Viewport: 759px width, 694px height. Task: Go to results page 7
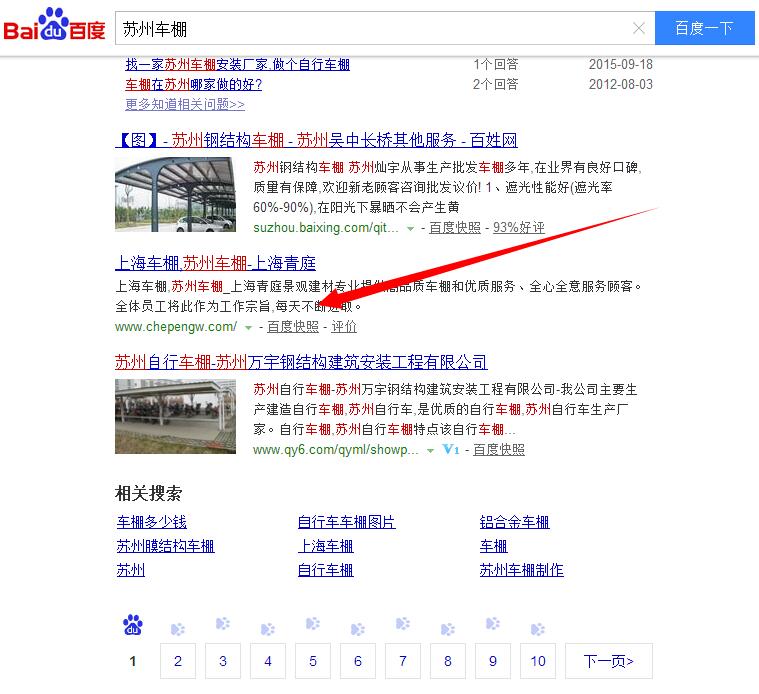tap(403, 661)
